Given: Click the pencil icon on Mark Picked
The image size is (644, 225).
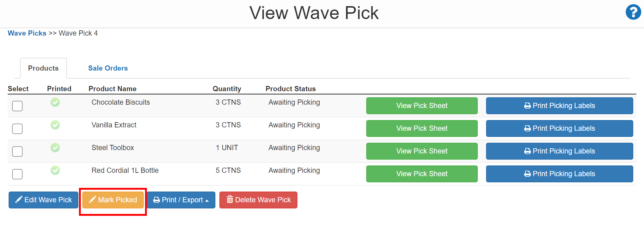Looking at the screenshot, I should pos(92,200).
